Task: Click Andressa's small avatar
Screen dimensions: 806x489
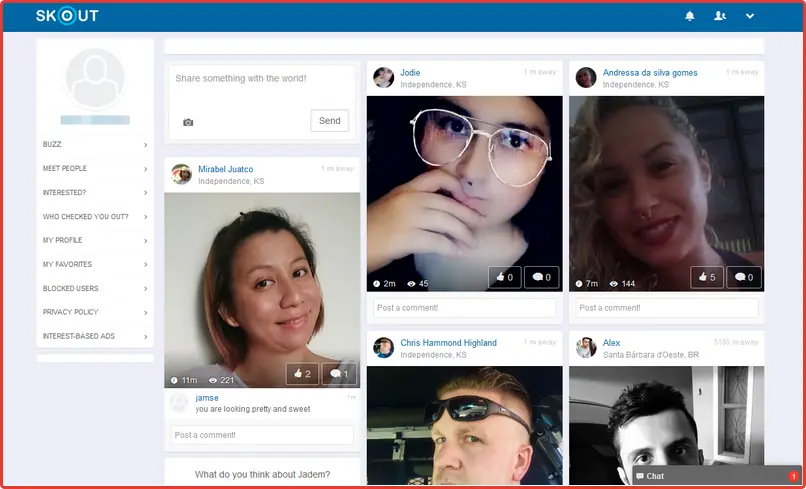Action: (x=586, y=78)
